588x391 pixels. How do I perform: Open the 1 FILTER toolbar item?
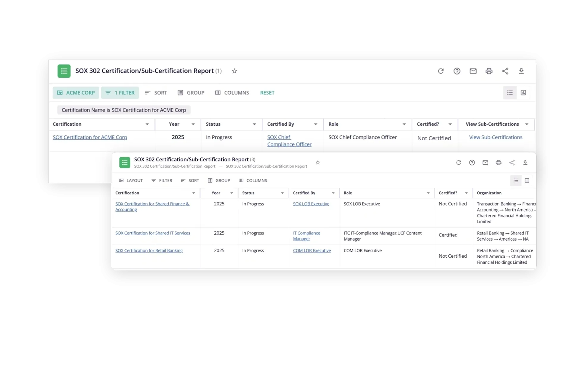pyautogui.click(x=120, y=93)
